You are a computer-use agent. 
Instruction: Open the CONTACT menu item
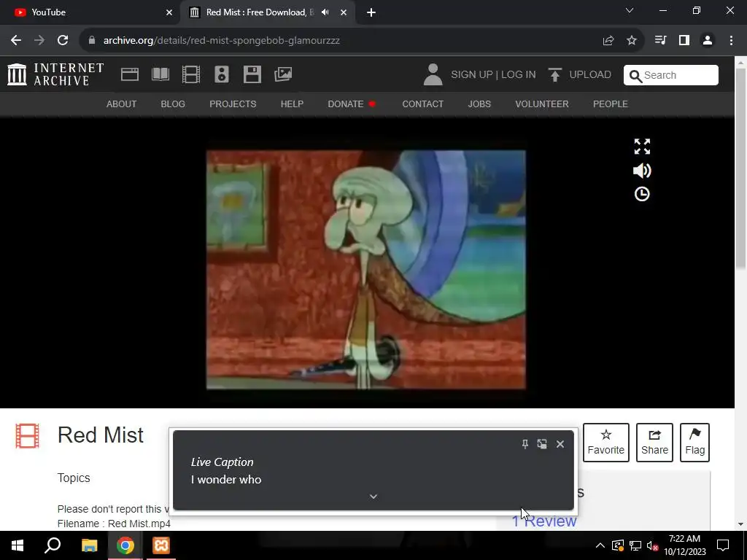coord(422,104)
